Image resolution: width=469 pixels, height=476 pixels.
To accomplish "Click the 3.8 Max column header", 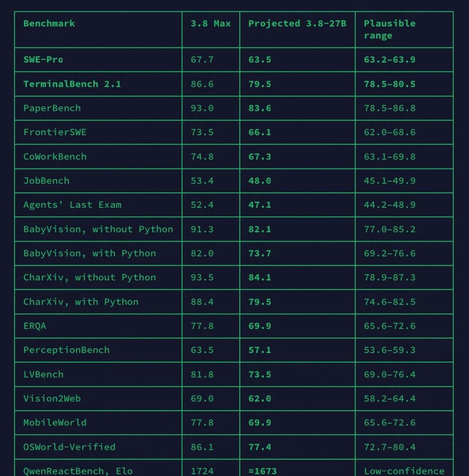I will pos(211,23).
